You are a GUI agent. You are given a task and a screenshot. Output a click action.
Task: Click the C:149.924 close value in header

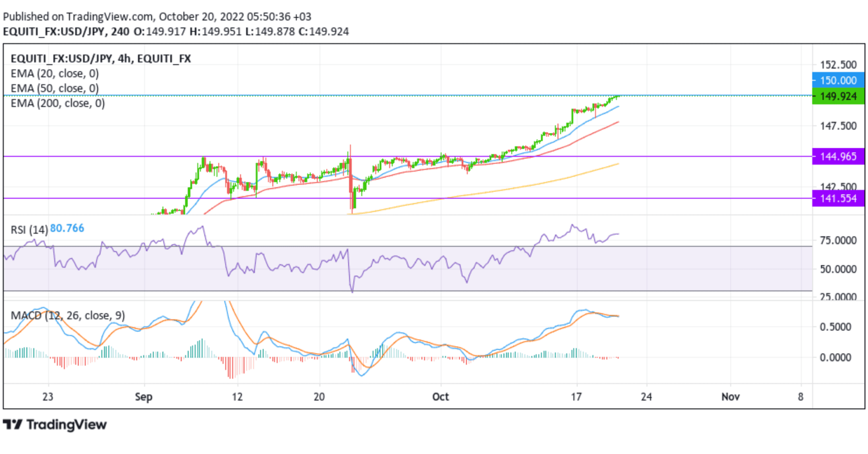tap(324, 31)
